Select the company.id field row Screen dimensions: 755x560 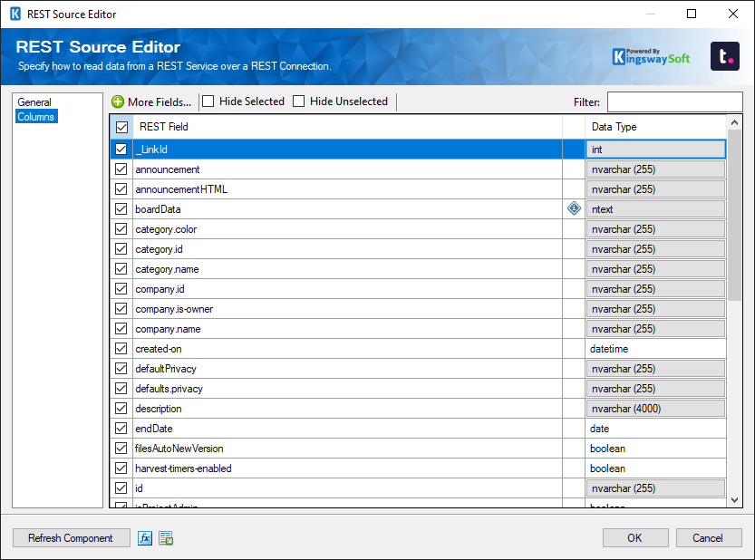[347, 289]
